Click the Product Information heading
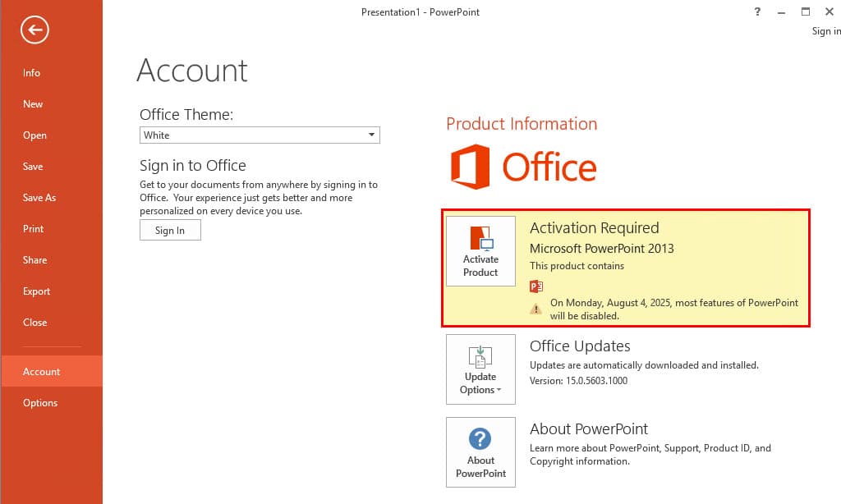This screenshot has height=504, width=841. 522,124
